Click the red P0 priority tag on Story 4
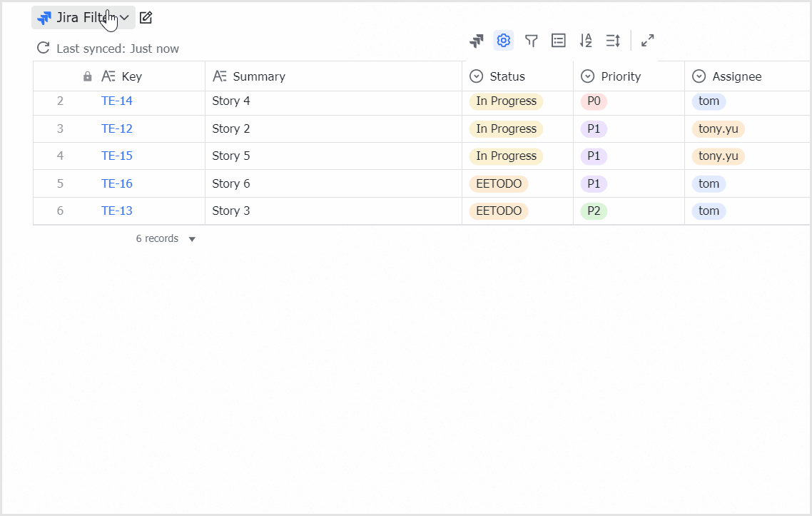812x516 pixels. pos(594,101)
